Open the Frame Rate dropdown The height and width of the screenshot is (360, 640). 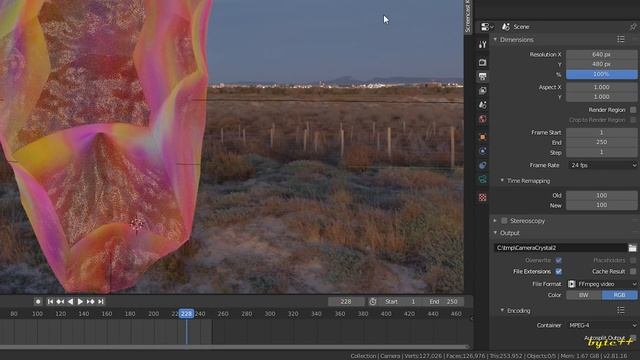pos(602,165)
